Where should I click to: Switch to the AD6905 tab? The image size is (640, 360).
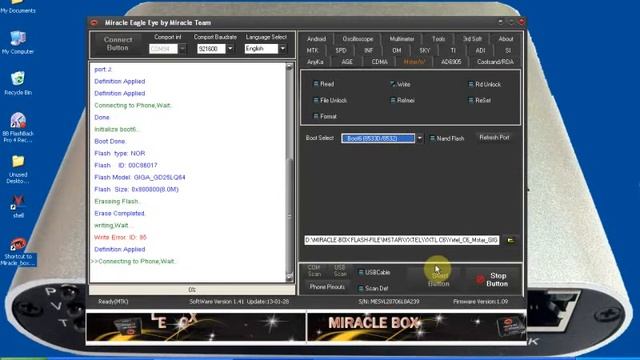coord(451,62)
